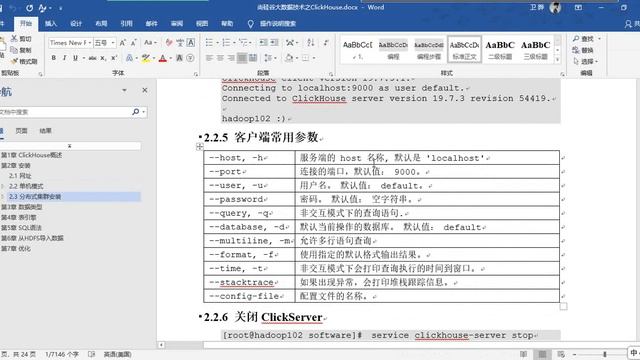
Task: Switch to the 视图 (View) ribbon tab
Action: pyautogui.click(x=202, y=24)
